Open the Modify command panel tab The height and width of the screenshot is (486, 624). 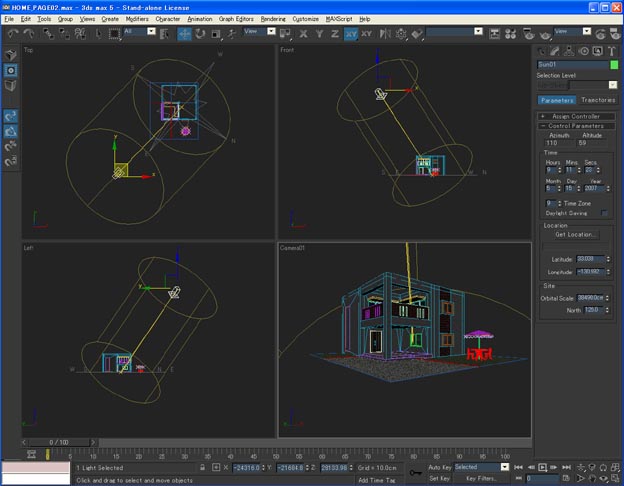[x=555, y=51]
